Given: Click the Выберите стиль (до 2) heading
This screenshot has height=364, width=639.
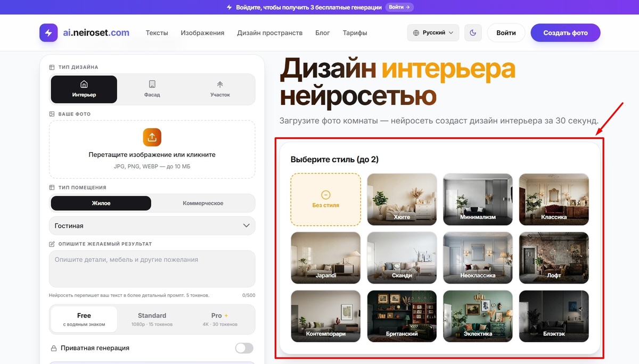Looking at the screenshot, I should [334, 159].
